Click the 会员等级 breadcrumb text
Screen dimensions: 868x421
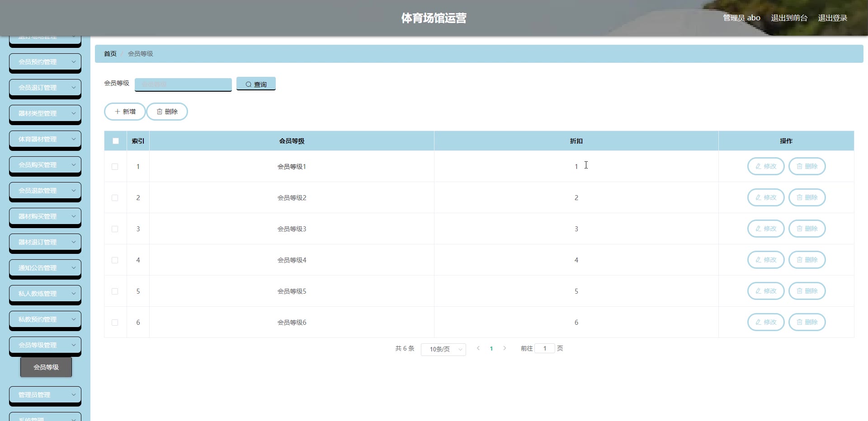point(141,54)
